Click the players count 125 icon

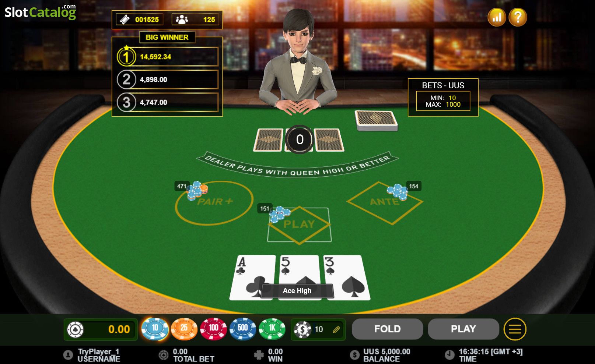(x=182, y=20)
